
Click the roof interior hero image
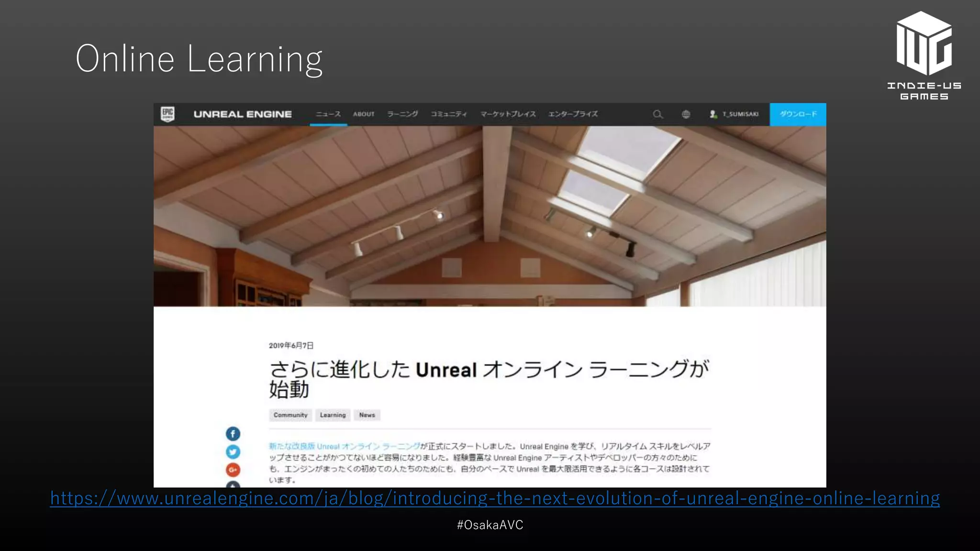point(490,216)
